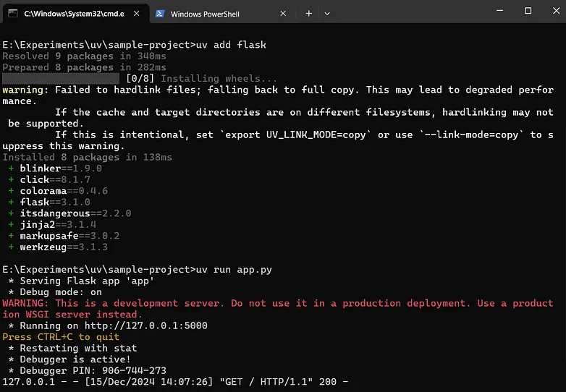Close the Windows PowerShell tab

[283, 14]
